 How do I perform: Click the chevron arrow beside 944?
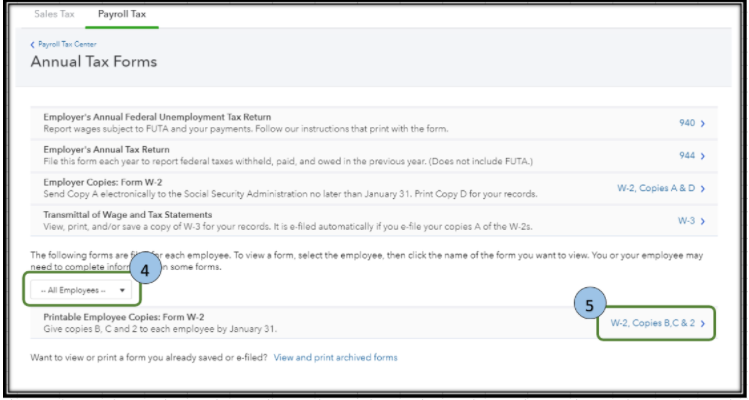[703, 156]
